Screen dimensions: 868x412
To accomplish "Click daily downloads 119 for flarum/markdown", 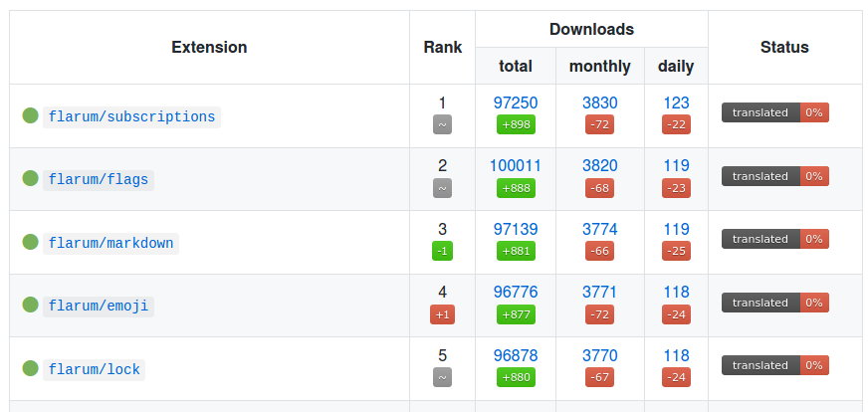I will 677,229.
